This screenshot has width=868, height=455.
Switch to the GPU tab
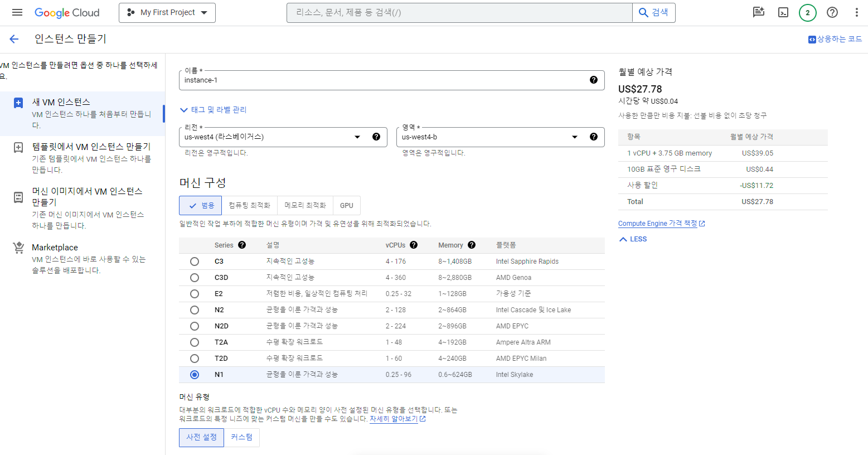pyautogui.click(x=347, y=205)
